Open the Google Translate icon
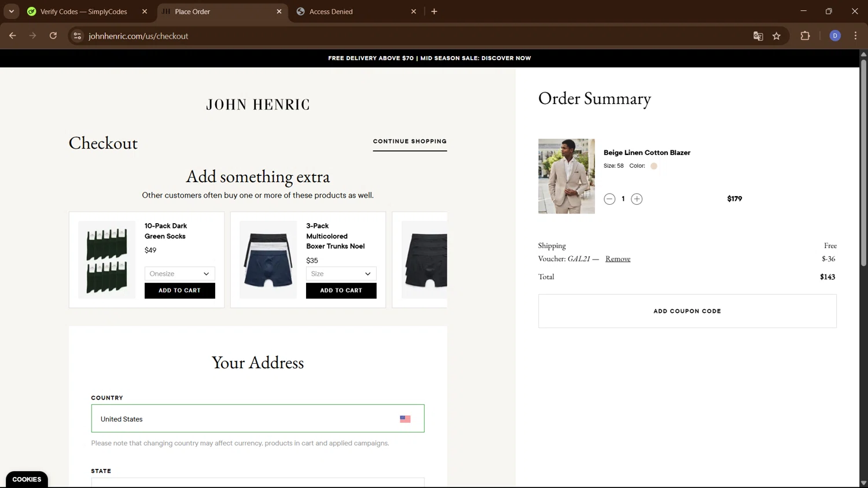 [x=758, y=36]
